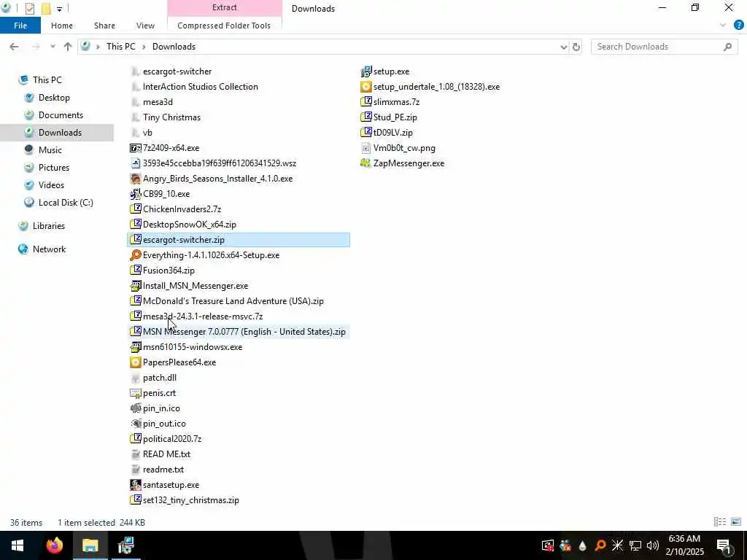Expand the address bar history dropdown
Image resolution: width=747 pixels, height=560 pixels.
(564, 47)
